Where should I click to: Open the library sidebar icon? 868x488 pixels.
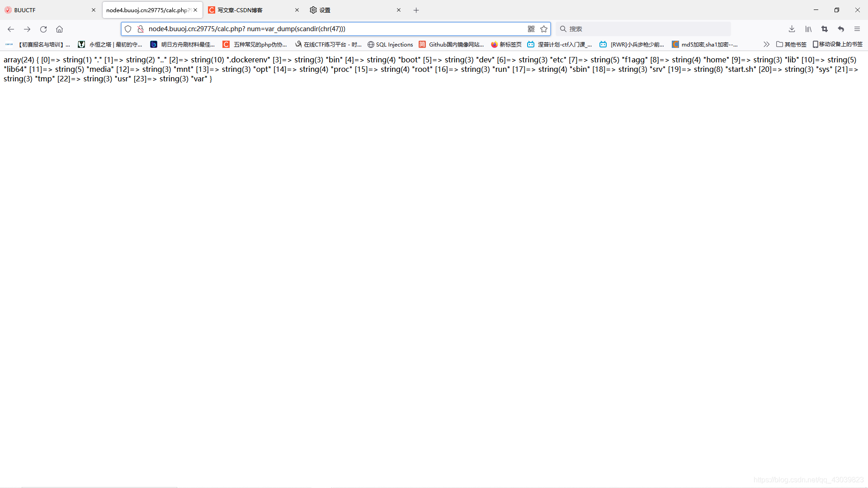(808, 29)
